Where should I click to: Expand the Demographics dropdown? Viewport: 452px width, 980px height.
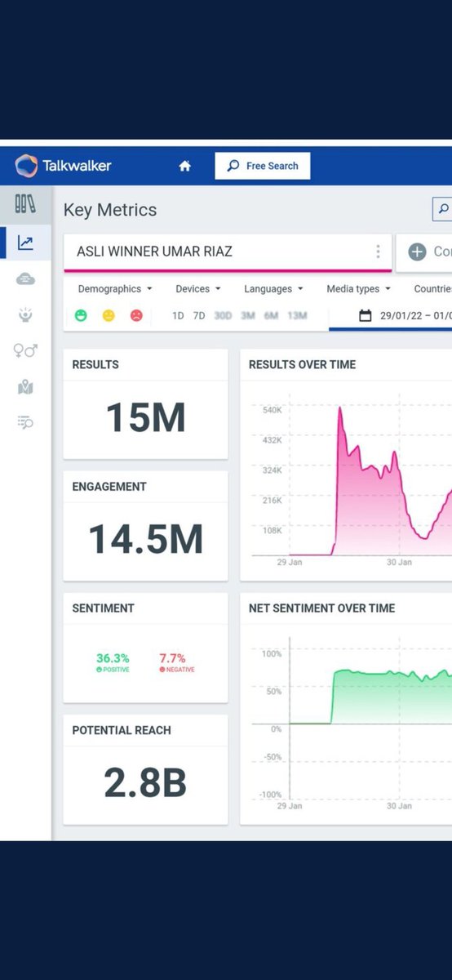[115, 289]
